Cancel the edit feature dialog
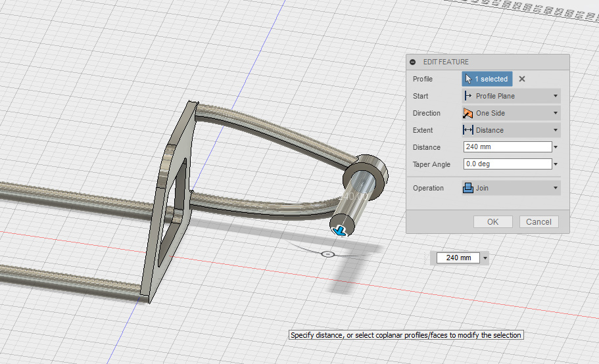 (x=539, y=221)
